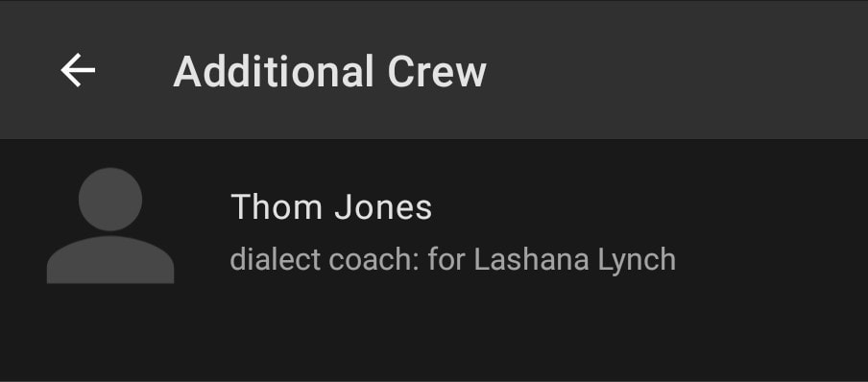Click the silhouette shoulders of the avatar
Image resolution: width=868 pixels, height=382 pixels.
pos(110,260)
